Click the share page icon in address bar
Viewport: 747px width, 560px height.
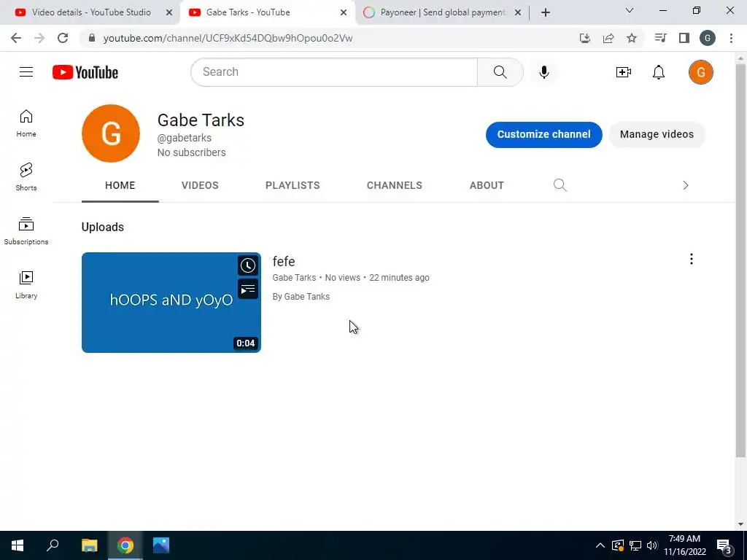[608, 38]
